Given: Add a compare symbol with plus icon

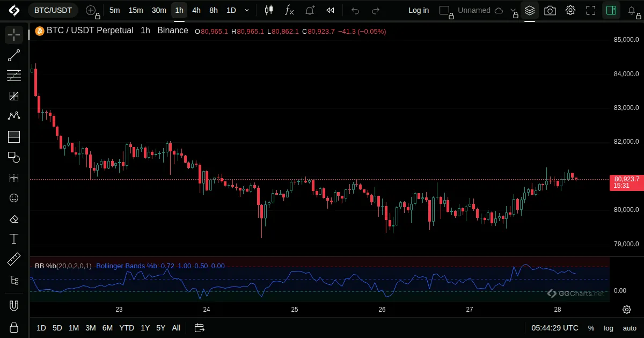Looking at the screenshot, I should click(91, 10).
